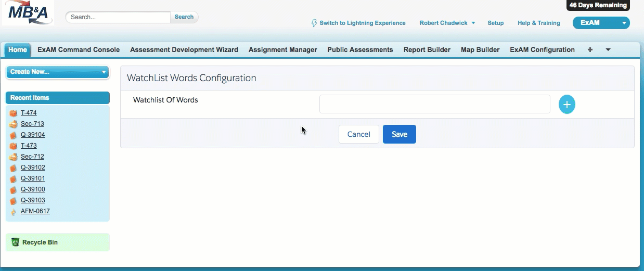644x271 pixels.
Task: Click the Search button
Action: (184, 17)
